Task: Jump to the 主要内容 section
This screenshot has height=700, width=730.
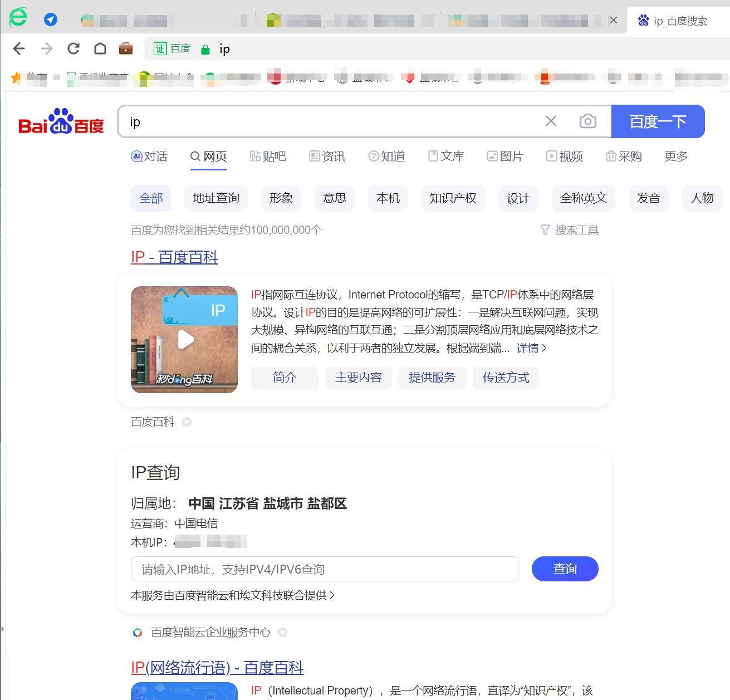Action: tap(359, 378)
